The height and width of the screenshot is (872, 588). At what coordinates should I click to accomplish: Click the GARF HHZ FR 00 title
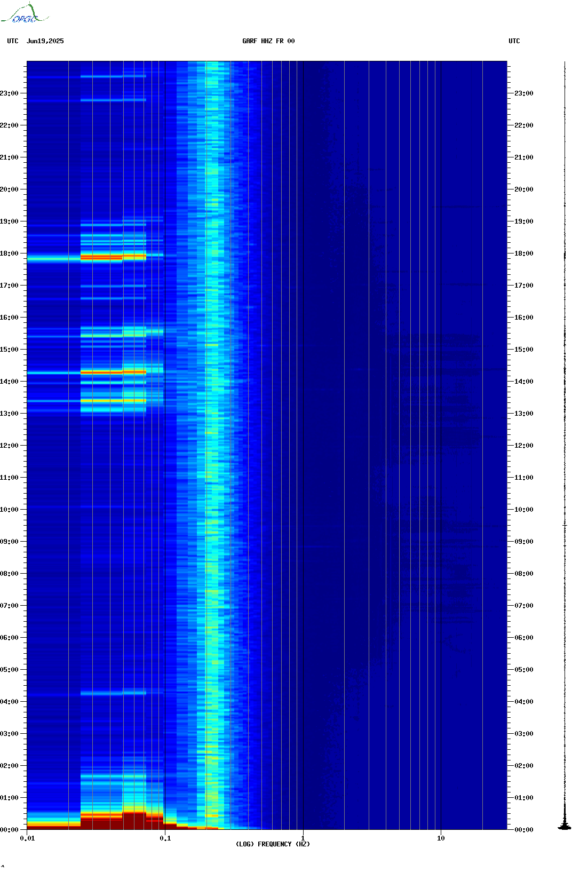click(268, 41)
